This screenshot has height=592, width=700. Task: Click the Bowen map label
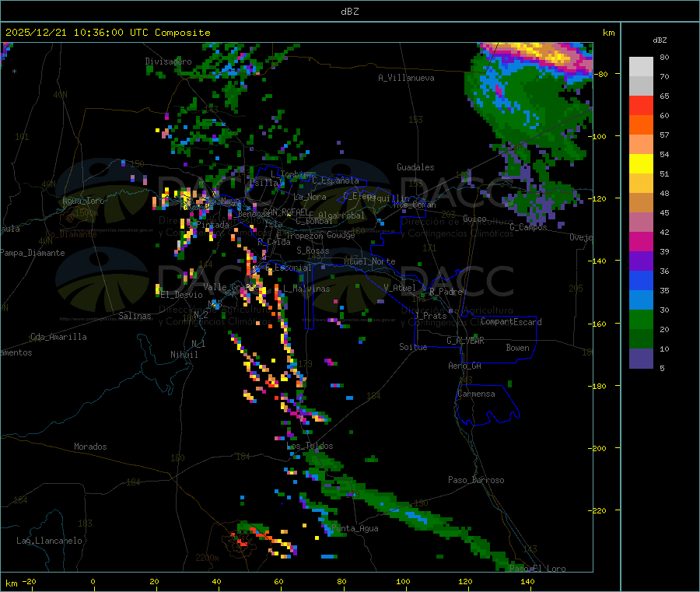[x=518, y=348]
